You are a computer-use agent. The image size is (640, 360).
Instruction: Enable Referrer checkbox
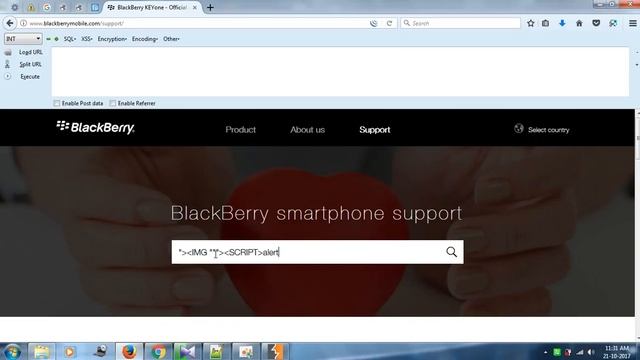click(x=113, y=103)
